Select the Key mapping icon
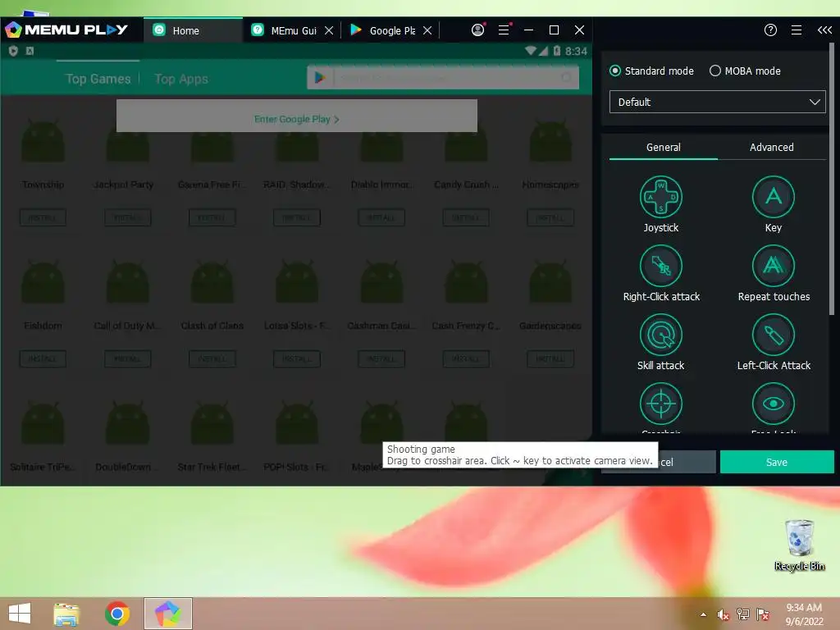The width and height of the screenshot is (840, 630). [x=773, y=197]
